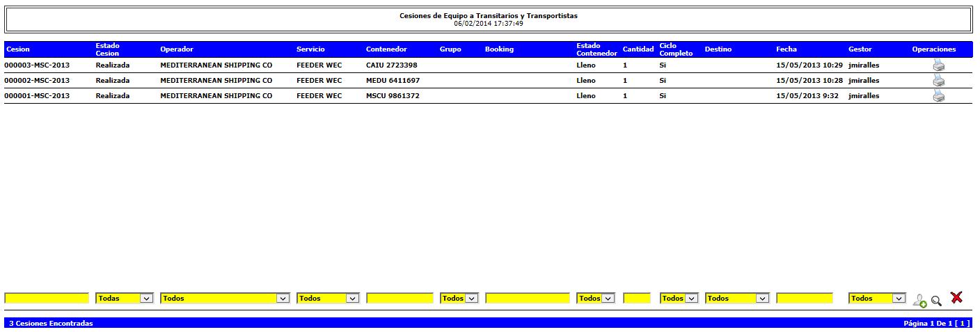Focus the Cesion filter text field
The height and width of the screenshot is (332, 980).
(x=47, y=298)
